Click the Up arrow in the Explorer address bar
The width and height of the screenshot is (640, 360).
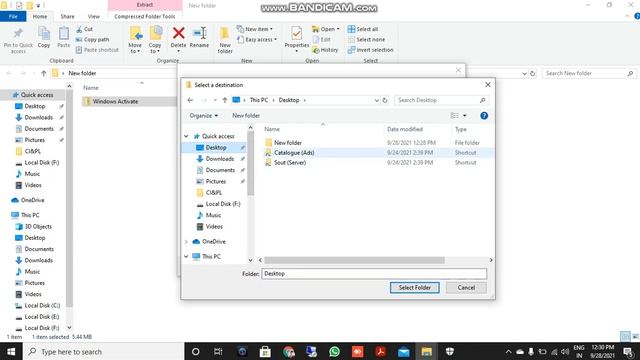click(44, 73)
